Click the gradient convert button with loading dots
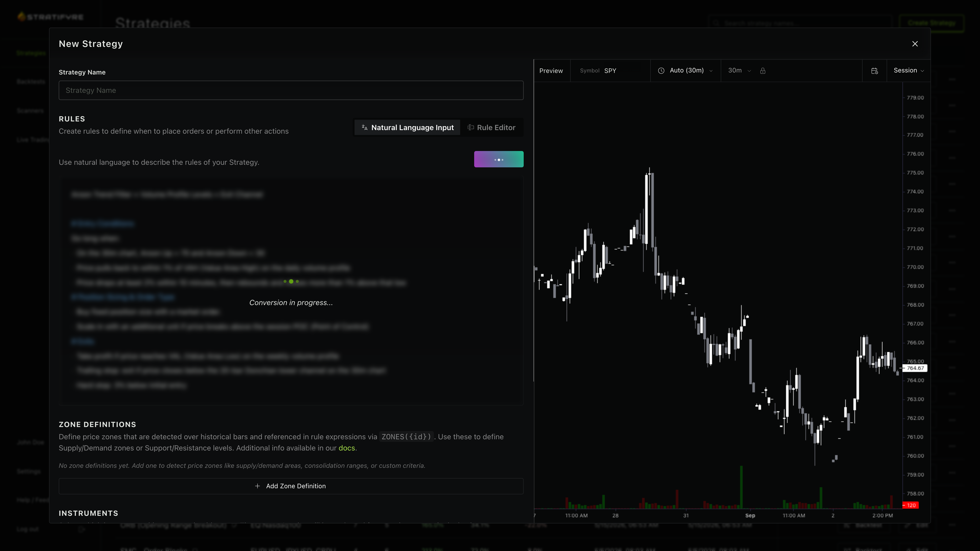Image resolution: width=980 pixels, height=551 pixels. pos(499,159)
